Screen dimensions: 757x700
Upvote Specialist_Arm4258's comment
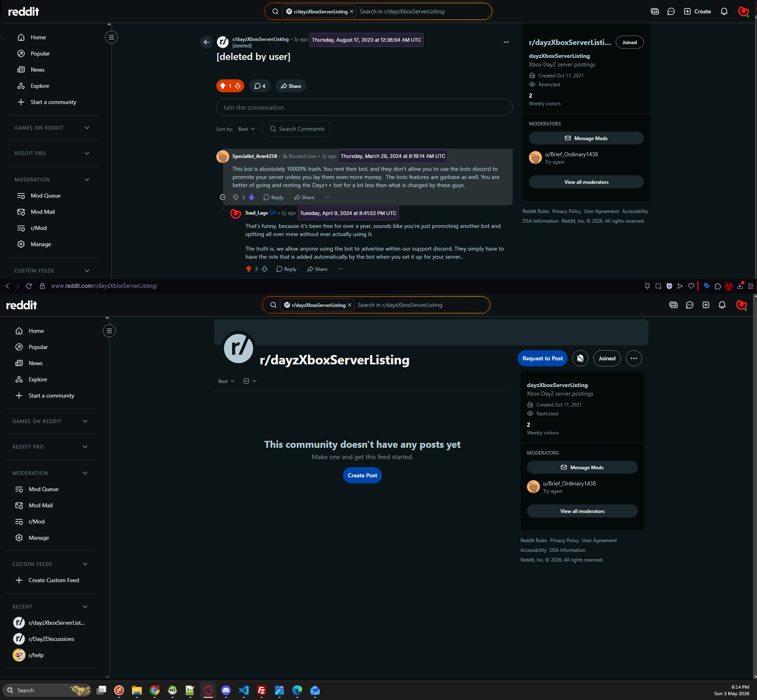[x=236, y=197]
